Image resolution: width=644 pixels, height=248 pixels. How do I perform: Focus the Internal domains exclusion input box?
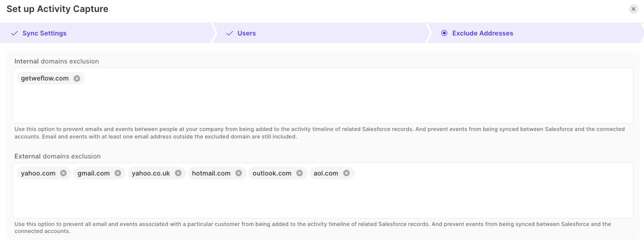(x=323, y=95)
